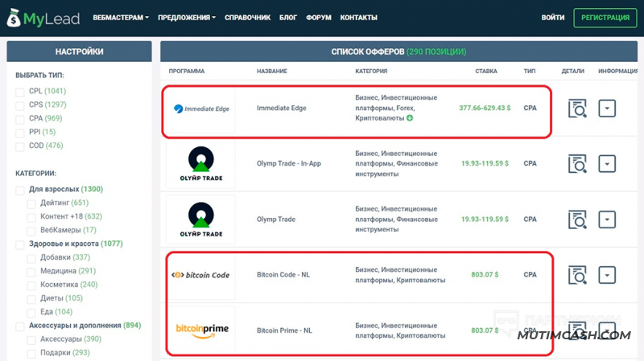Image resolution: width=644 pixels, height=361 pixels.
Task: Check the Аксессуары (390) subcategory
Action: 31,339
